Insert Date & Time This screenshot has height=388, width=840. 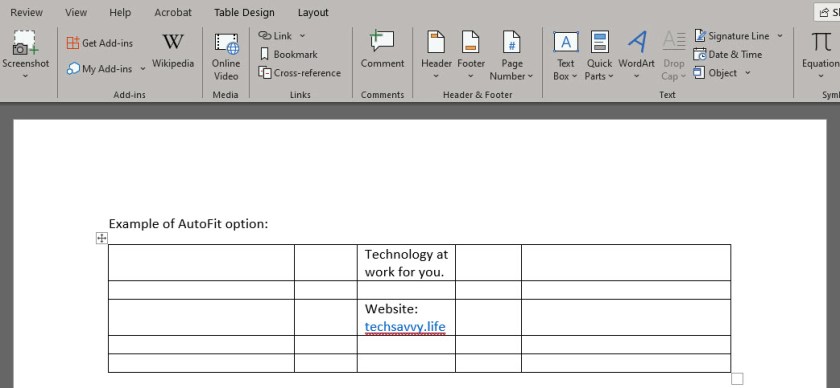[728, 54]
